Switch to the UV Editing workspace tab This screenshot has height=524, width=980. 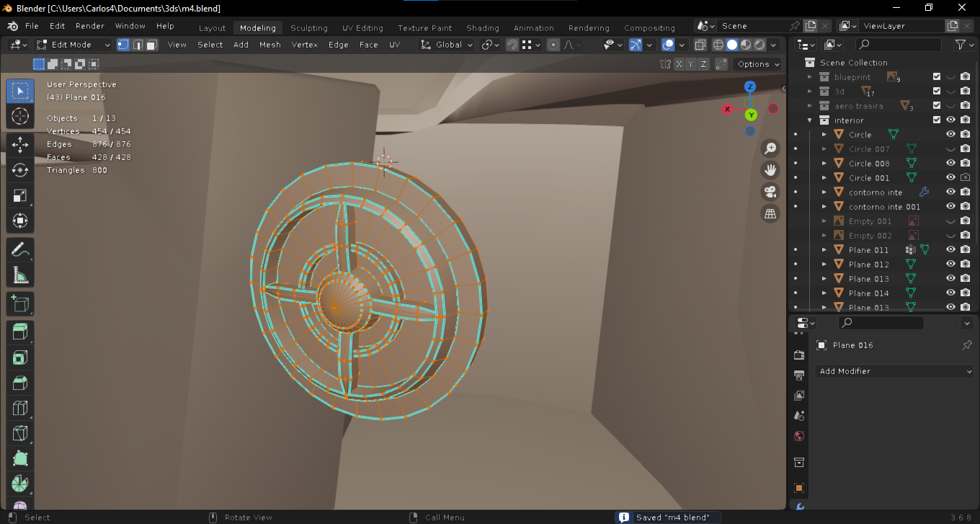[x=362, y=28]
